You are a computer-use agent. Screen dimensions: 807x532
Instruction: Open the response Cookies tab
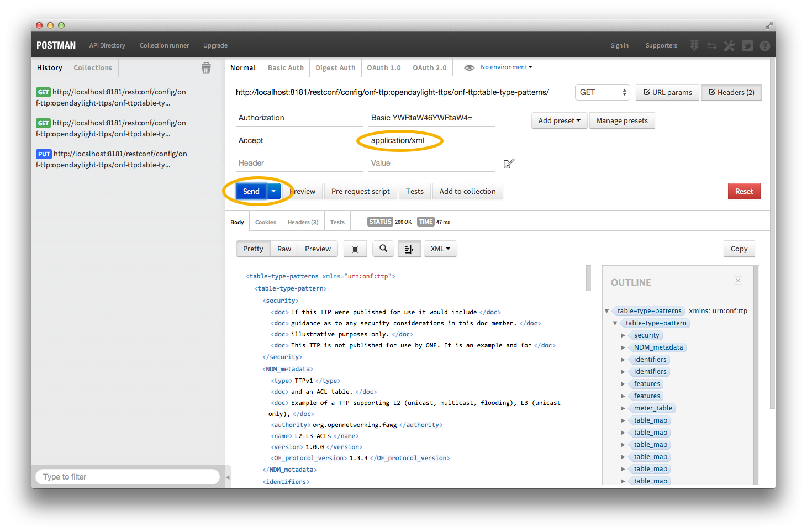click(x=266, y=222)
